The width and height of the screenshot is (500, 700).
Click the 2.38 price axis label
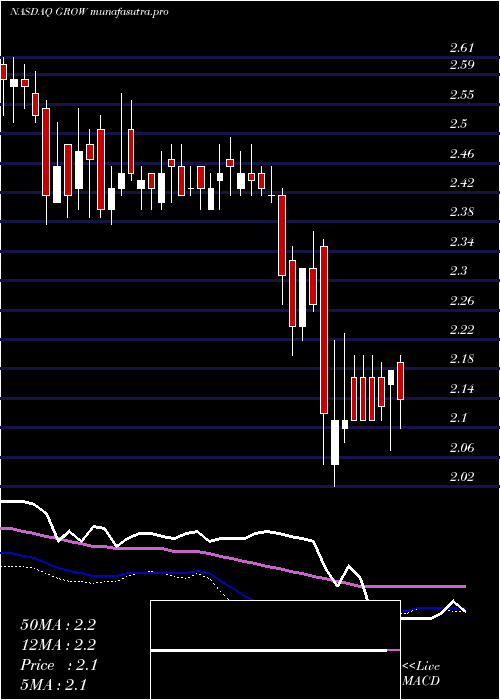click(462, 212)
